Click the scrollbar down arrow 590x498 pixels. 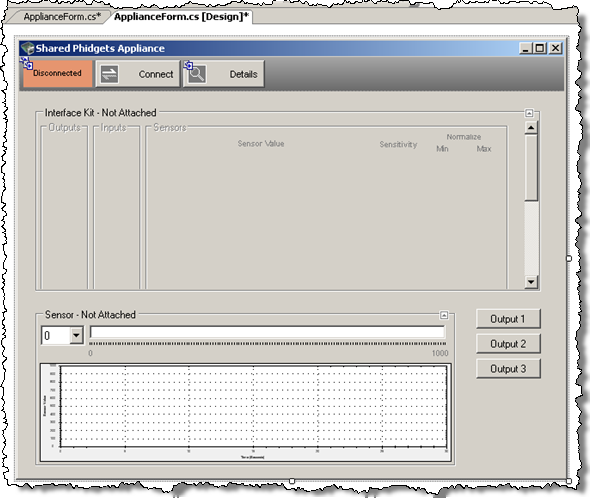531,282
